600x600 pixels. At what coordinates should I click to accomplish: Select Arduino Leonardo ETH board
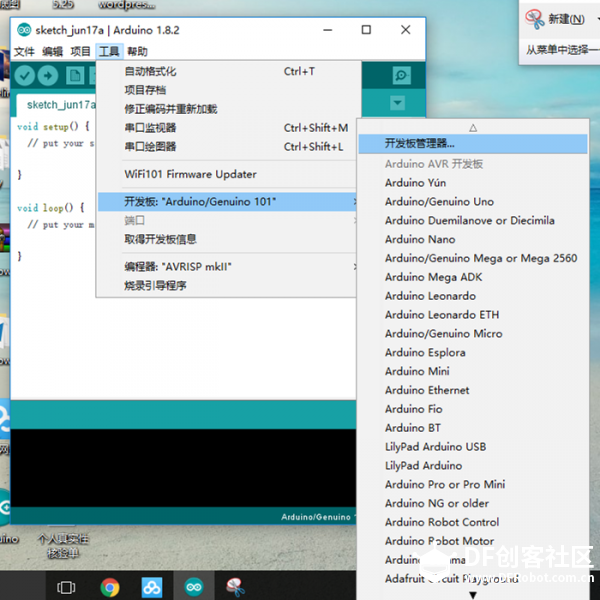point(473,315)
